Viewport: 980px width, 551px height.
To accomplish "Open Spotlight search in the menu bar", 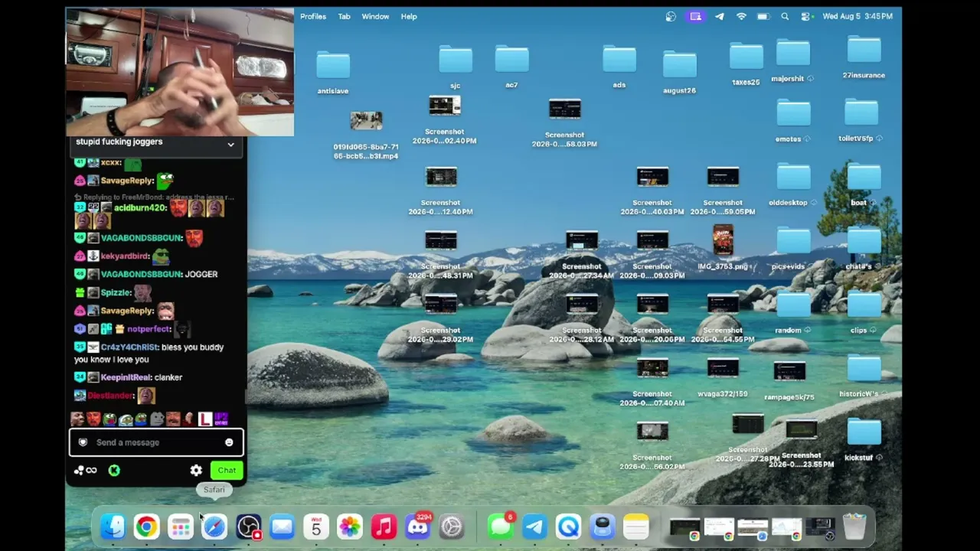I will tap(785, 16).
